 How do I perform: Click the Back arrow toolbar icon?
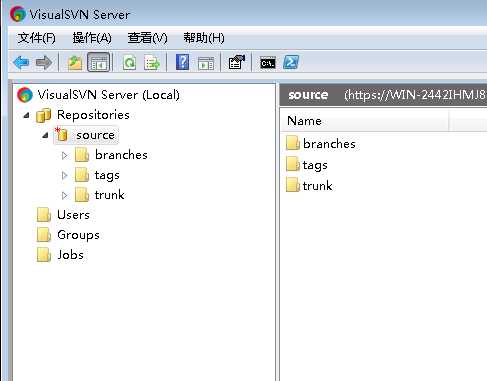(21, 62)
